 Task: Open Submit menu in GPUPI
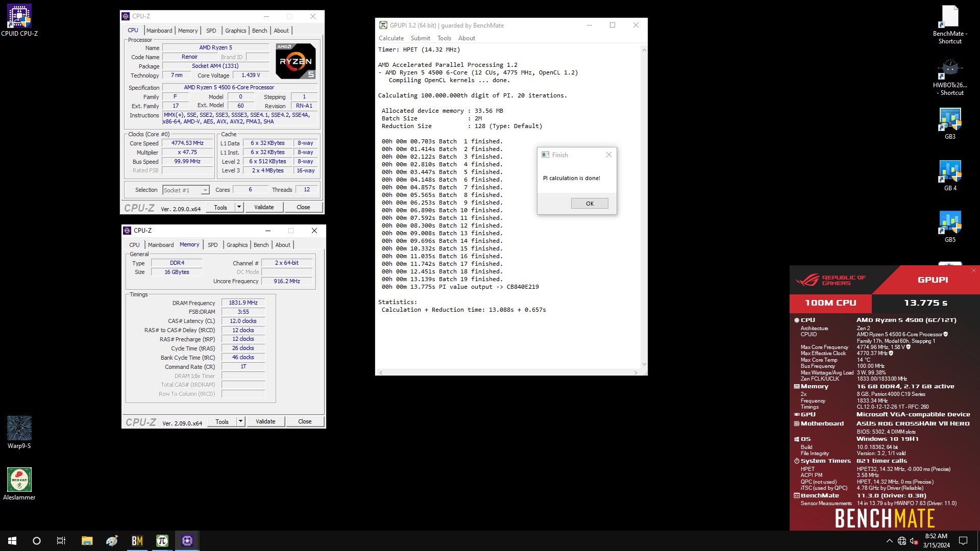[x=421, y=38]
